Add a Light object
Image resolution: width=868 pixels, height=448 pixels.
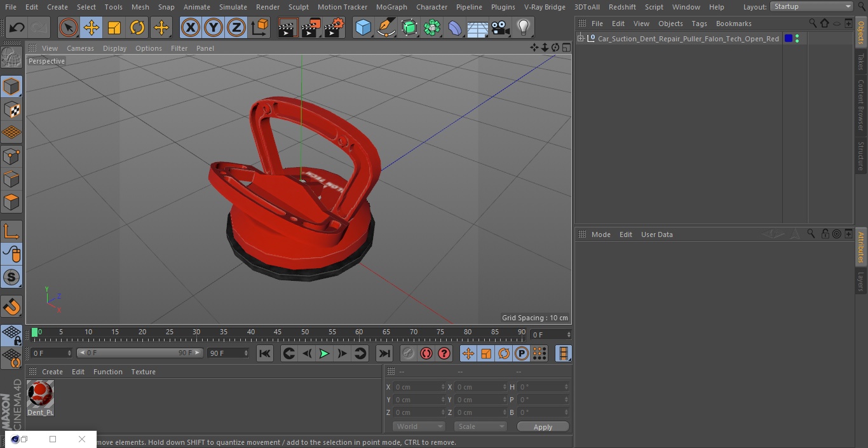coord(523,27)
